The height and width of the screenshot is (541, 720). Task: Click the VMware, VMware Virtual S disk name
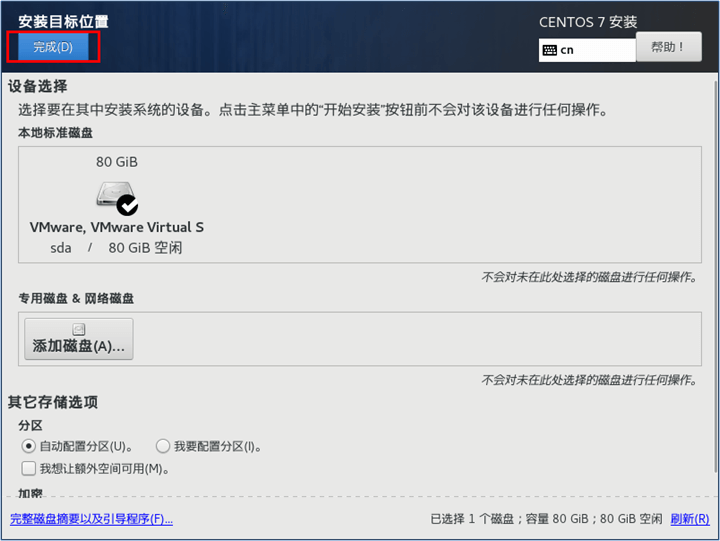117,227
